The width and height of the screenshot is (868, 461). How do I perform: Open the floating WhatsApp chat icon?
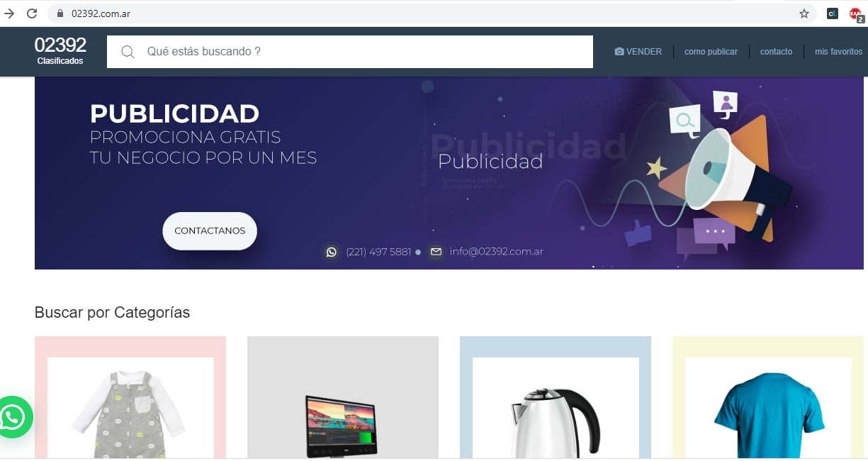pyautogui.click(x=12, y=417)
